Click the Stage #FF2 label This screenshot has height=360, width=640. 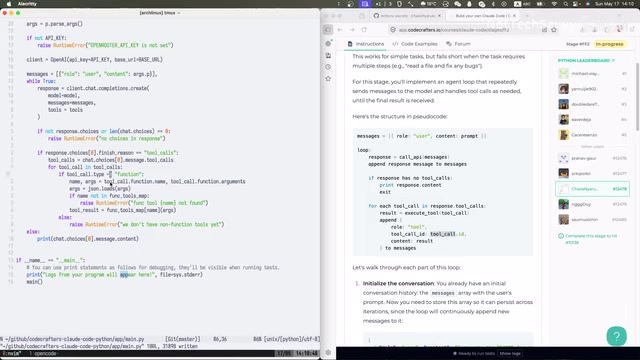(578, 44)
